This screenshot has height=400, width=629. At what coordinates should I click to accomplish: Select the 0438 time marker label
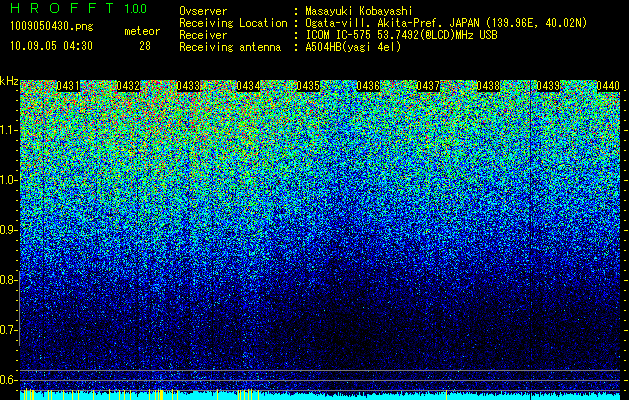click(488, 86)
